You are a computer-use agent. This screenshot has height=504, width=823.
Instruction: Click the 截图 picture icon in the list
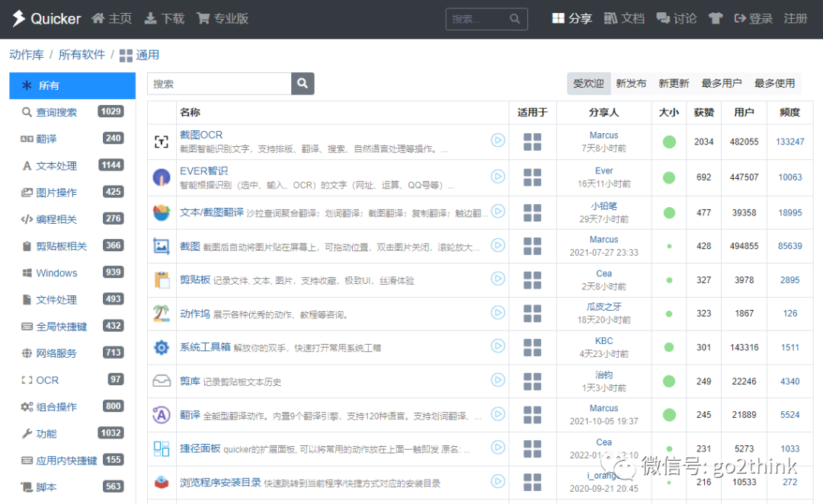coord(162,246)
